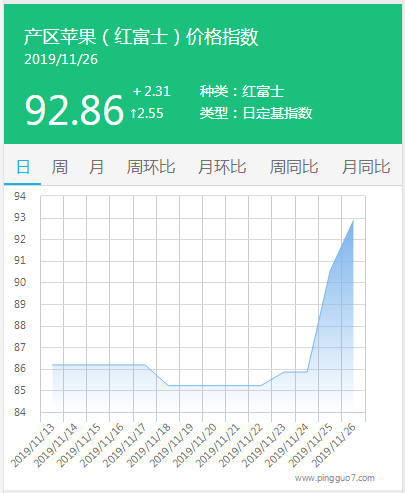Click the x-axis label 2019/11/18
This screenshot has height=493, width=405.
[x=149, y=446]
